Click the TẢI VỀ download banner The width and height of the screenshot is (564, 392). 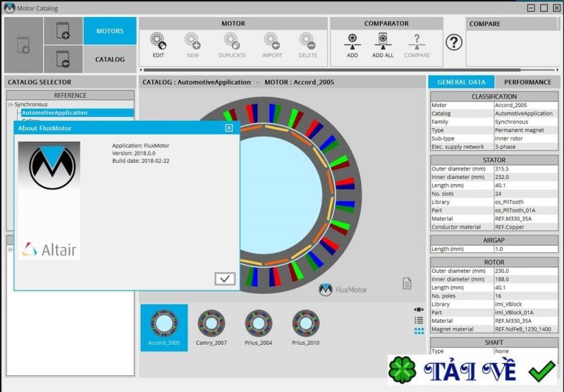click(x=472, y=369)
